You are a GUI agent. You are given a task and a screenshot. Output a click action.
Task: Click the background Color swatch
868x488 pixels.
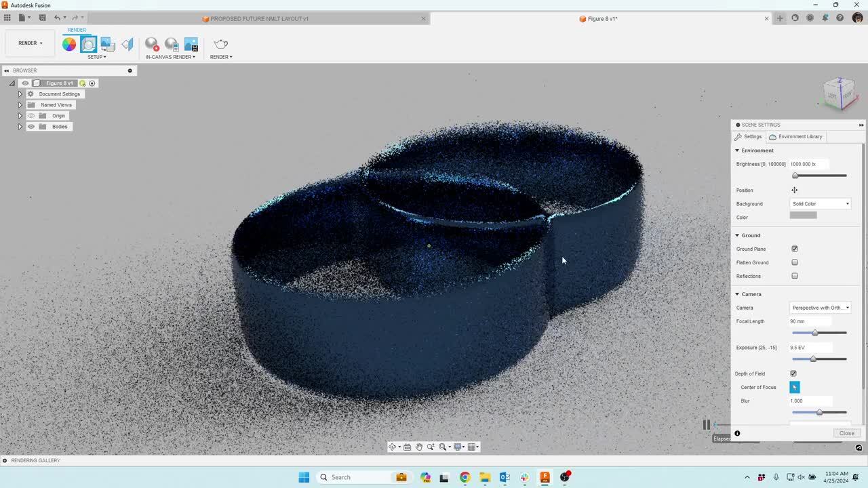tap(803, 216)
